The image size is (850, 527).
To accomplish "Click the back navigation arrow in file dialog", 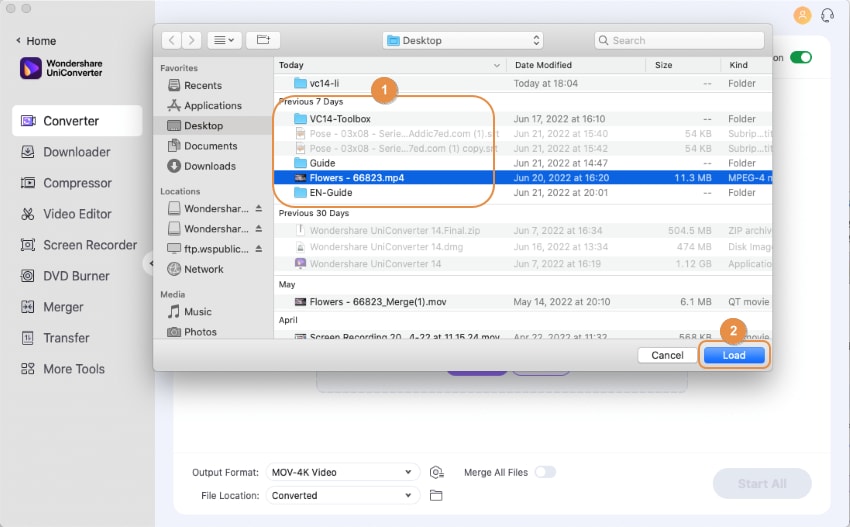I will click(x=171, y=40).
